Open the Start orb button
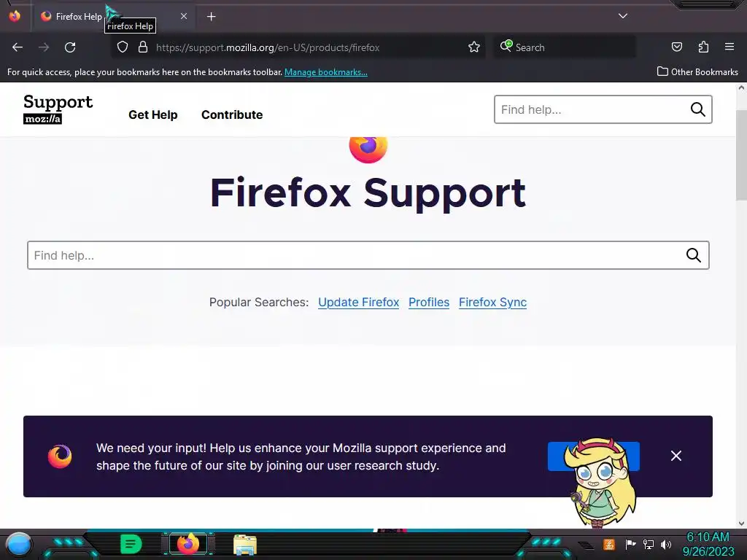The image size is (747, 560). (x=18, y=545)
